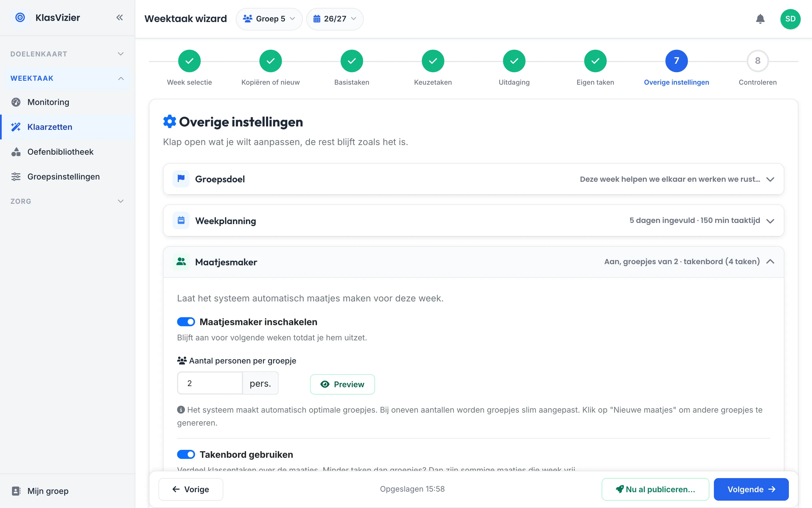Select current step 7 Overige instellingen
This screenshot has height=508, width=812.
point(676,61)
